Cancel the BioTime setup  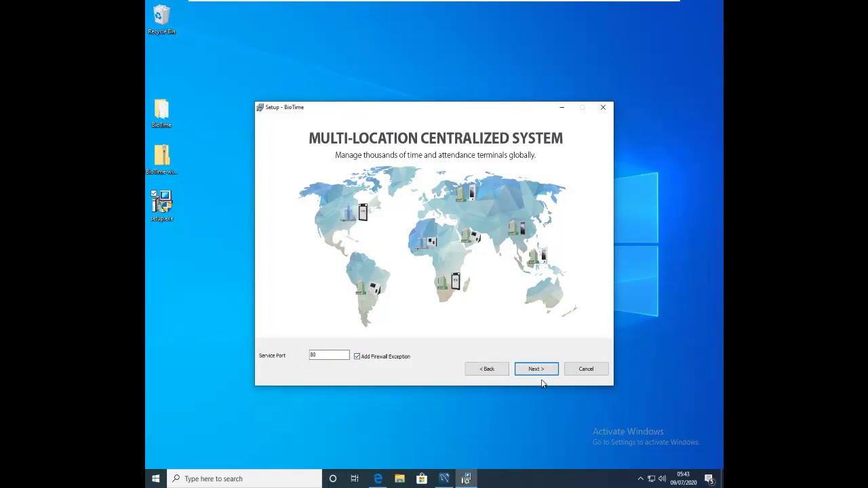[x=586, y=369]
